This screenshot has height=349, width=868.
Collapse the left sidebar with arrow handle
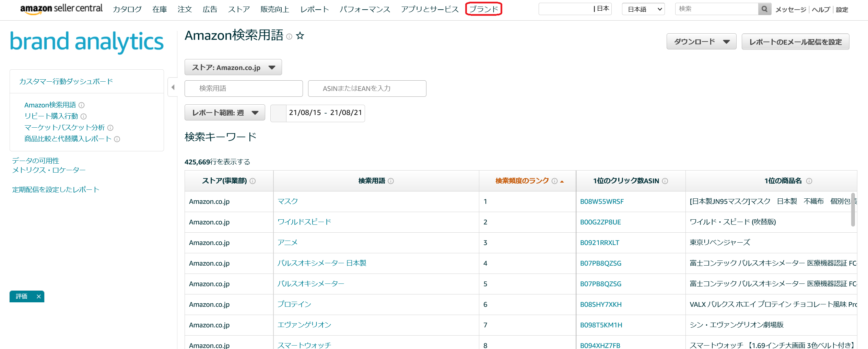(x=173, y=87)
